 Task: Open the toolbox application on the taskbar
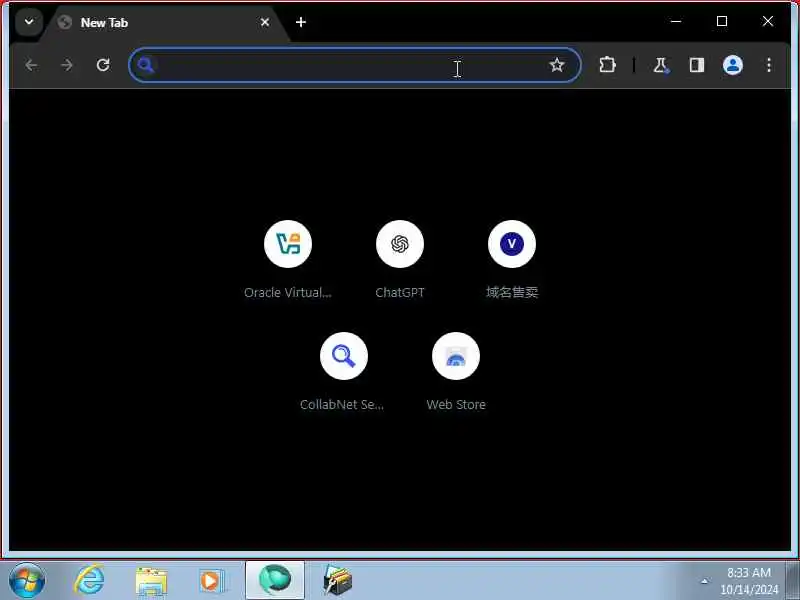click(x=337, y=581)
